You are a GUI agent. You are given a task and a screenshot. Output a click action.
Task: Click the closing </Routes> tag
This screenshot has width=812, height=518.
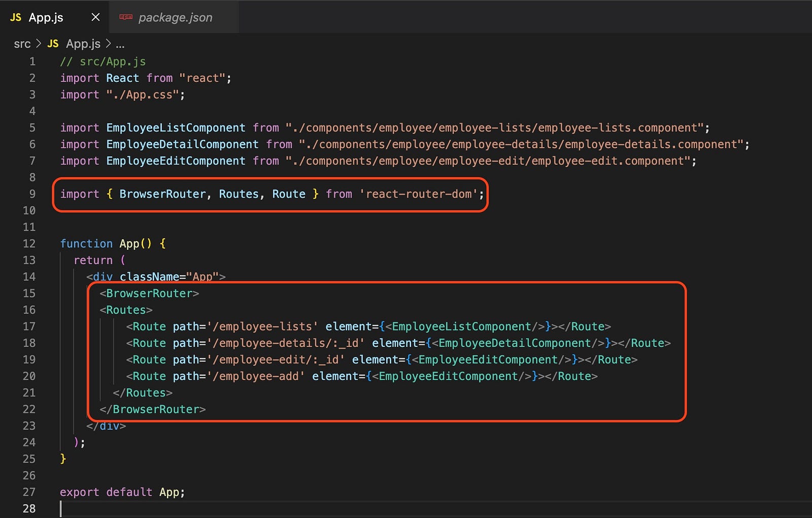coord(143,393)
